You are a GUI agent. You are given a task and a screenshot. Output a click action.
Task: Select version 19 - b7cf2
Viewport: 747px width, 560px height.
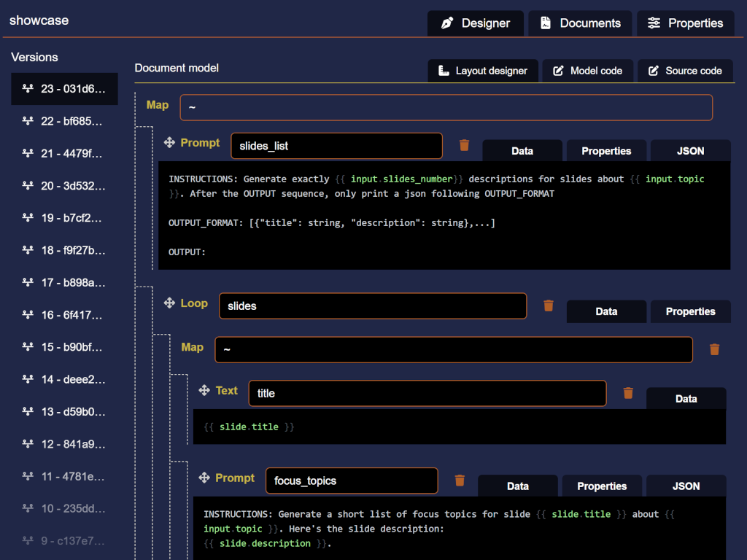click(x=64, y=217)
